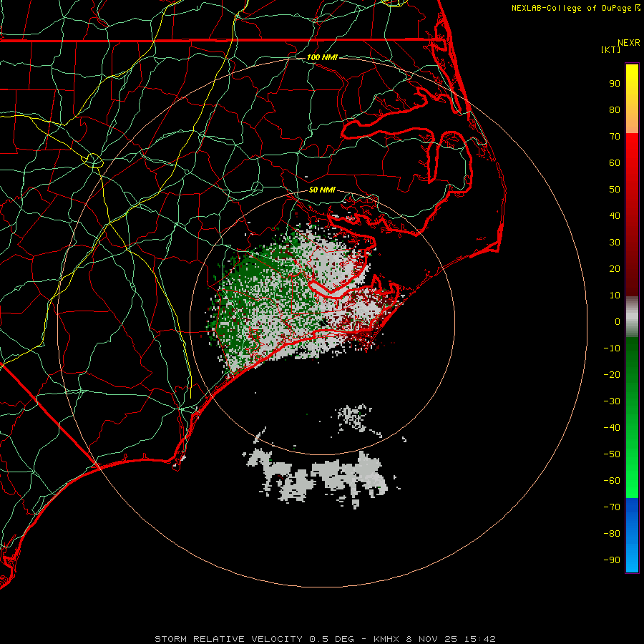Click the 20 value on velocity scale
644x644 pixels.
pyautogui.click(x=615, y=269)
